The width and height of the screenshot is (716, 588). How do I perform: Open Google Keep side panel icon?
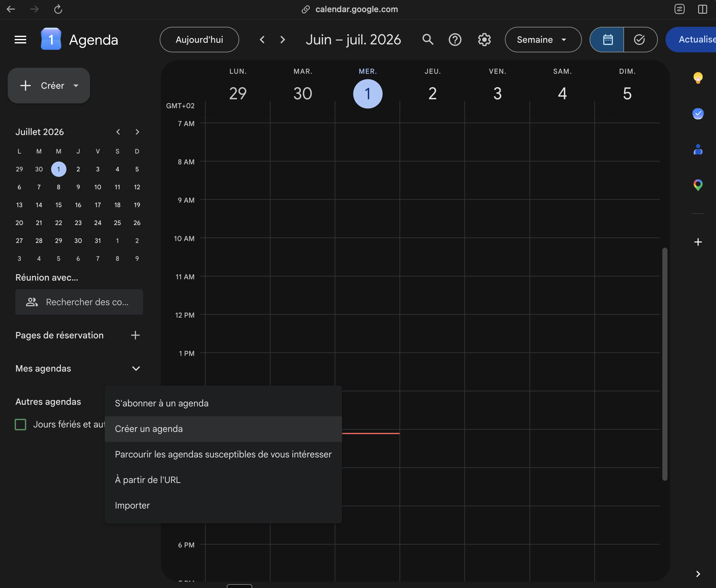point(698,78)
